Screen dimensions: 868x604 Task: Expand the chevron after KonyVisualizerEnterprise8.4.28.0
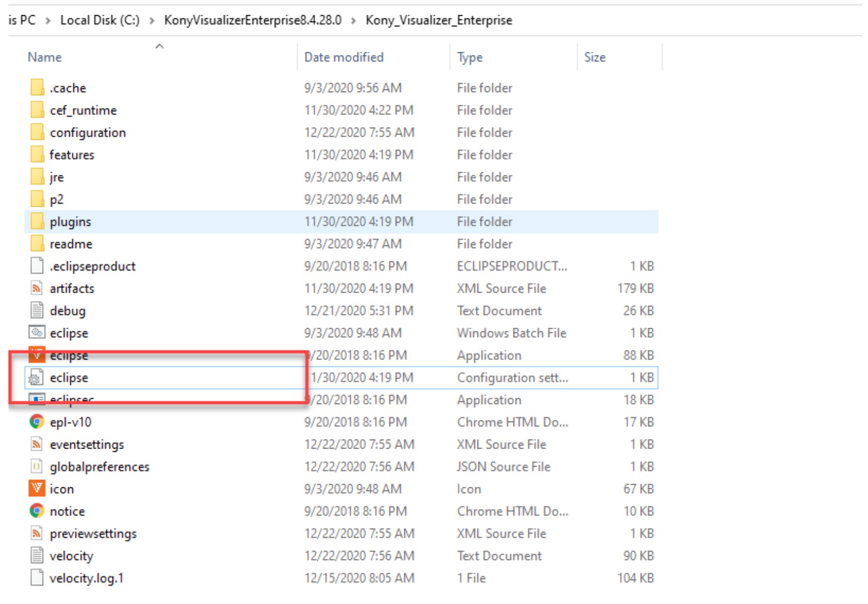(x=353, y=20)
